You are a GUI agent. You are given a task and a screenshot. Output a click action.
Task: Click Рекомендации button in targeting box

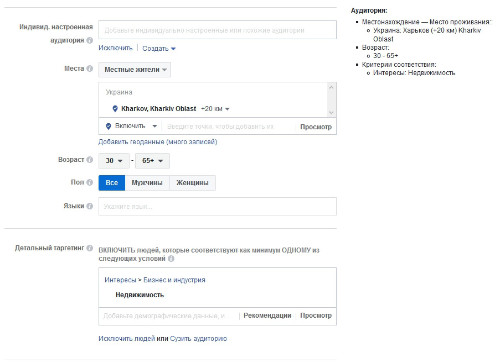(x=267, y=315)
